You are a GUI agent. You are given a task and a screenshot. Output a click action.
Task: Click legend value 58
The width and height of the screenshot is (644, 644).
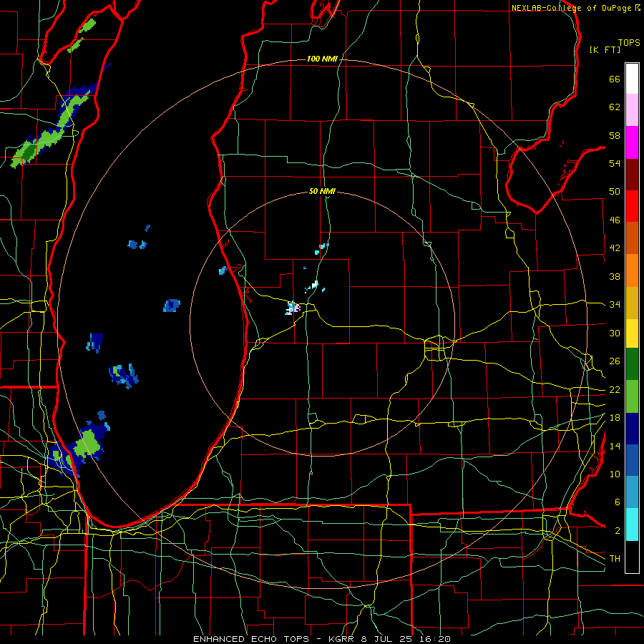(615, 135)
